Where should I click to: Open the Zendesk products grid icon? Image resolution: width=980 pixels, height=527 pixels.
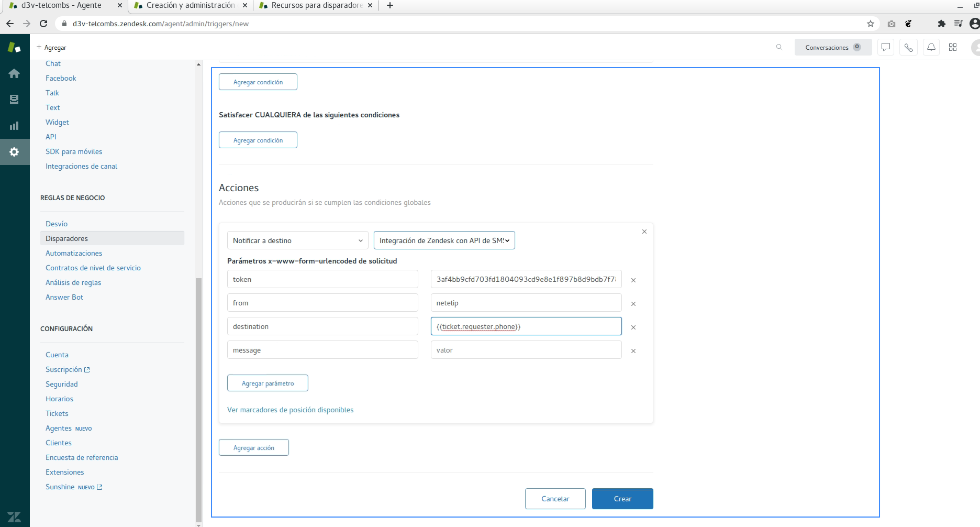pyautogui.click(x=953, y=47)
